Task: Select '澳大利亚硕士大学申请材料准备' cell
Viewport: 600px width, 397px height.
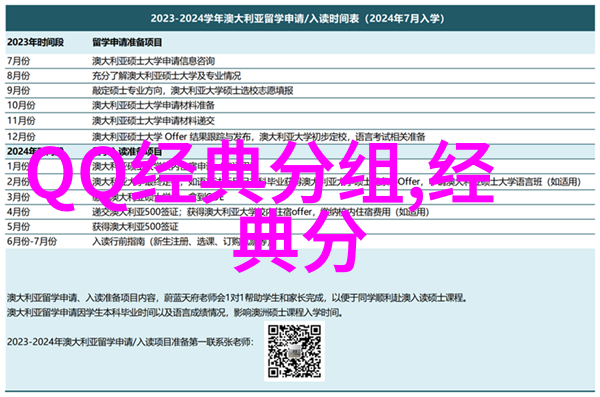Action: (x=153, y=105)
